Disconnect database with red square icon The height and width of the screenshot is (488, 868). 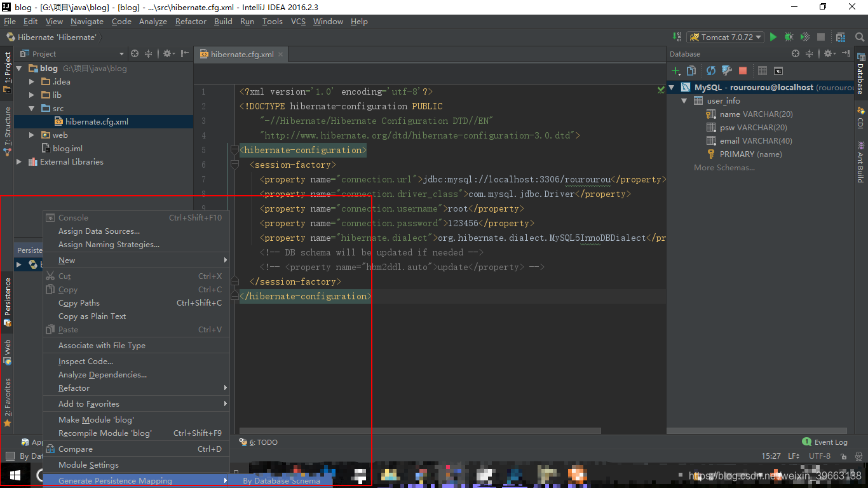tap(743, 71)
